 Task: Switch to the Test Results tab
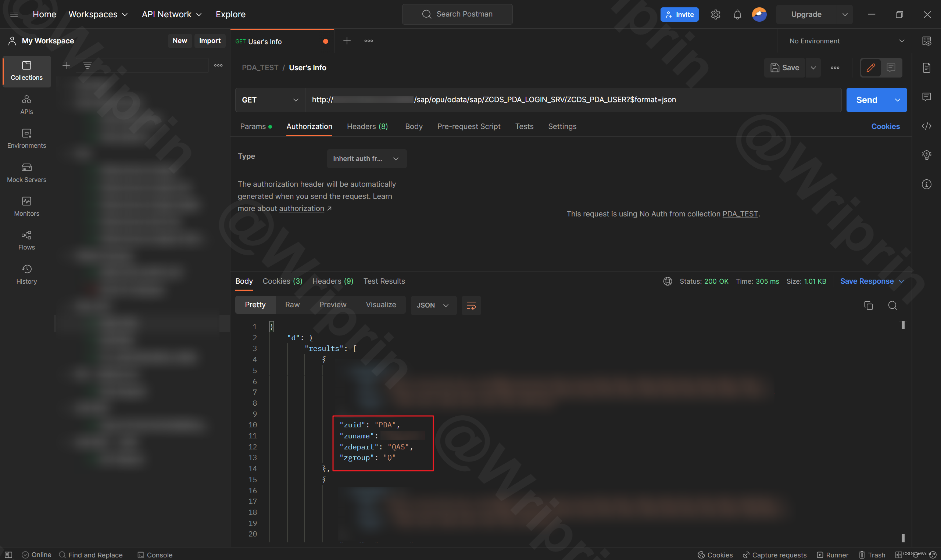pos(383,281)
